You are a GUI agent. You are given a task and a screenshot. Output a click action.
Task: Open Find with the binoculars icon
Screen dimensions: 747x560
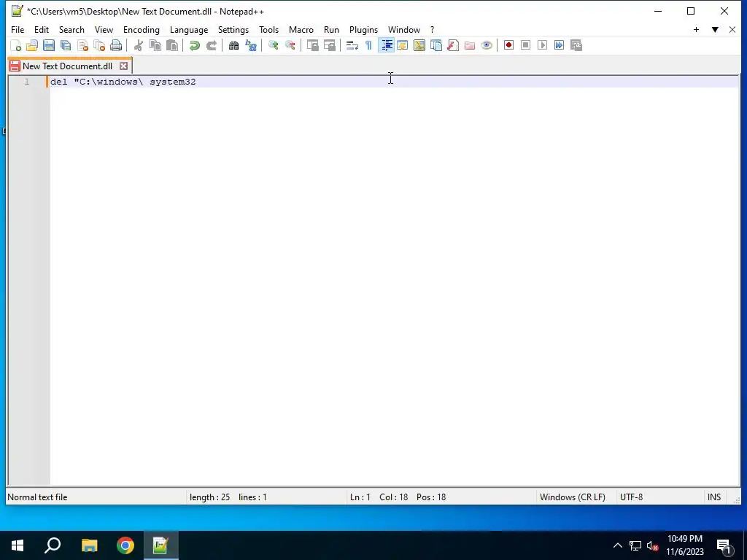(233, 45)
